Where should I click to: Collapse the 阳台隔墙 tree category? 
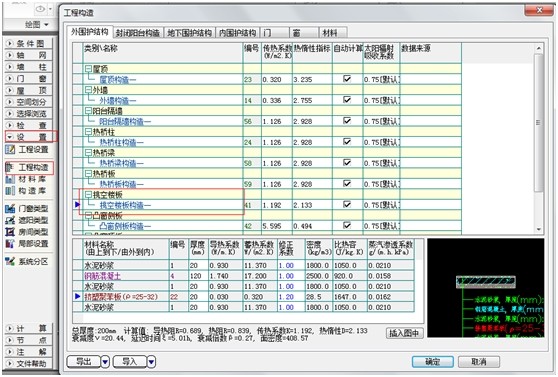click(x=88, y=111)
